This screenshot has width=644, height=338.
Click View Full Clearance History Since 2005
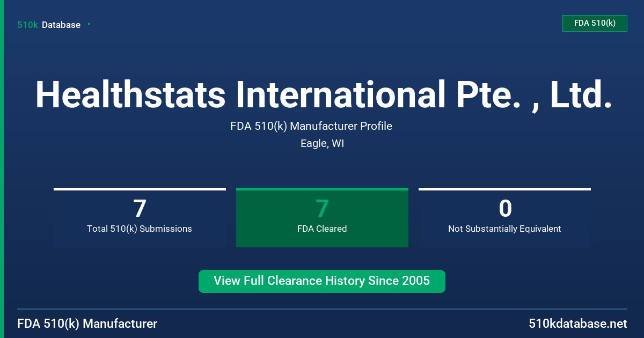click(322, 281)
